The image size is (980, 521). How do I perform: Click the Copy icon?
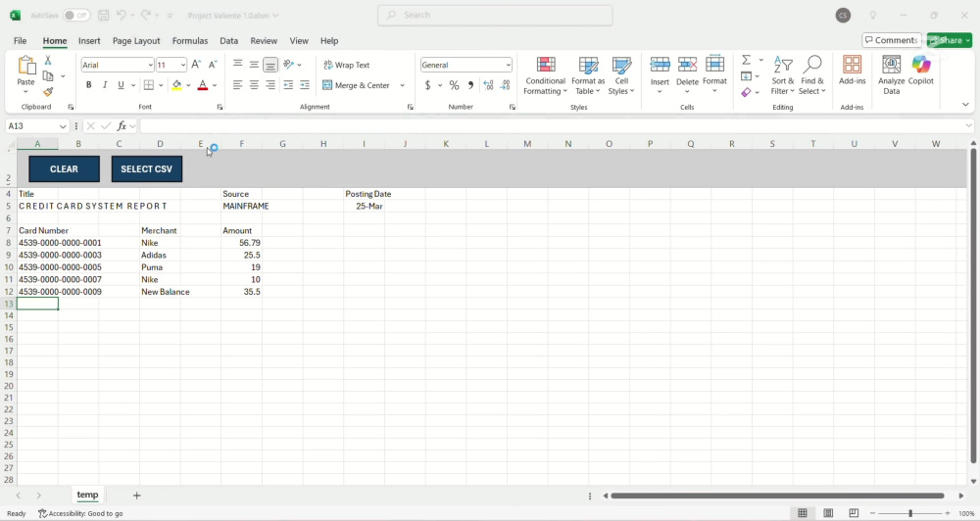pos(47,76)
